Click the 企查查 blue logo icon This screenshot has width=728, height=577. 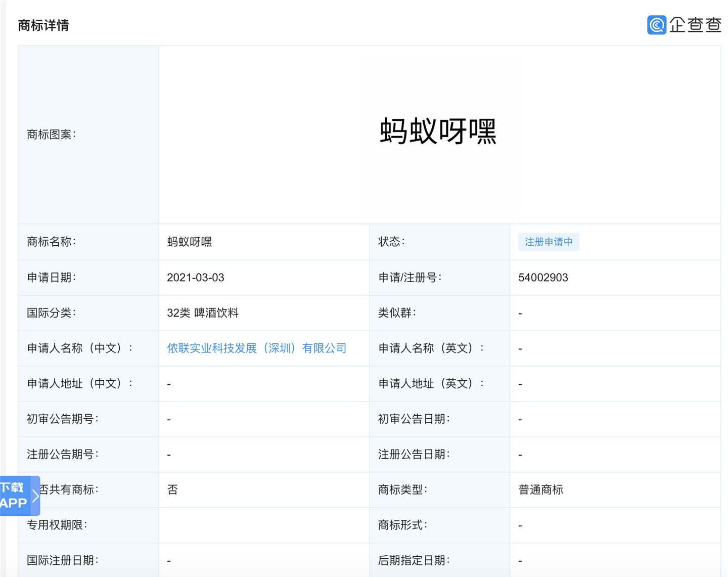[656, 25]
